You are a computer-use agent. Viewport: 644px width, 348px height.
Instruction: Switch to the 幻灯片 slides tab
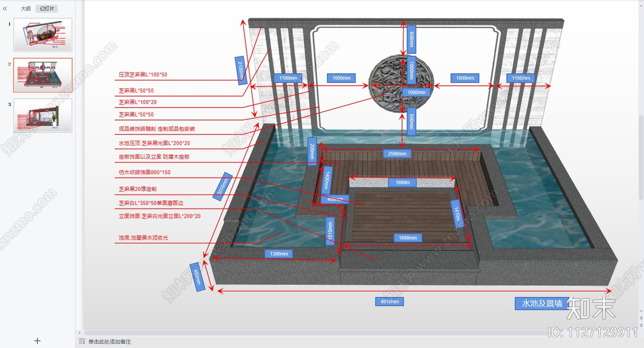click(47, 8)
